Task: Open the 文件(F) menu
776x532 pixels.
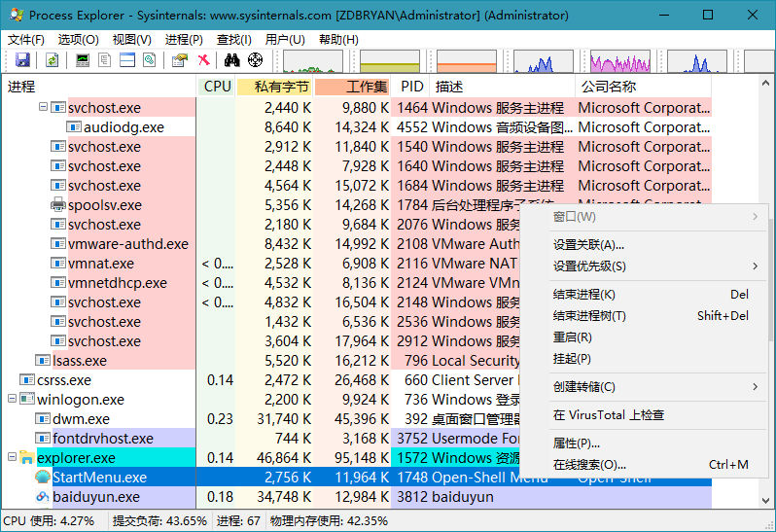Action: click(26, 40)
